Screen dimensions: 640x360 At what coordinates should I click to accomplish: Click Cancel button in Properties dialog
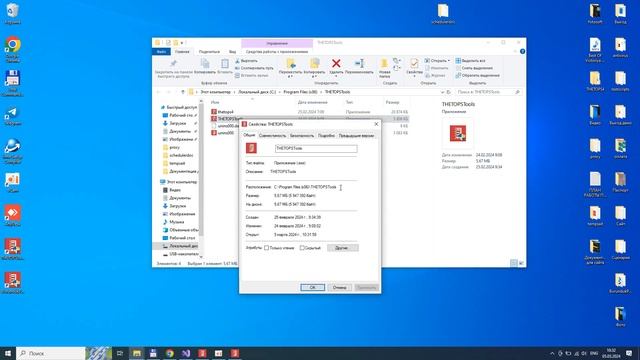click(339, 287)
